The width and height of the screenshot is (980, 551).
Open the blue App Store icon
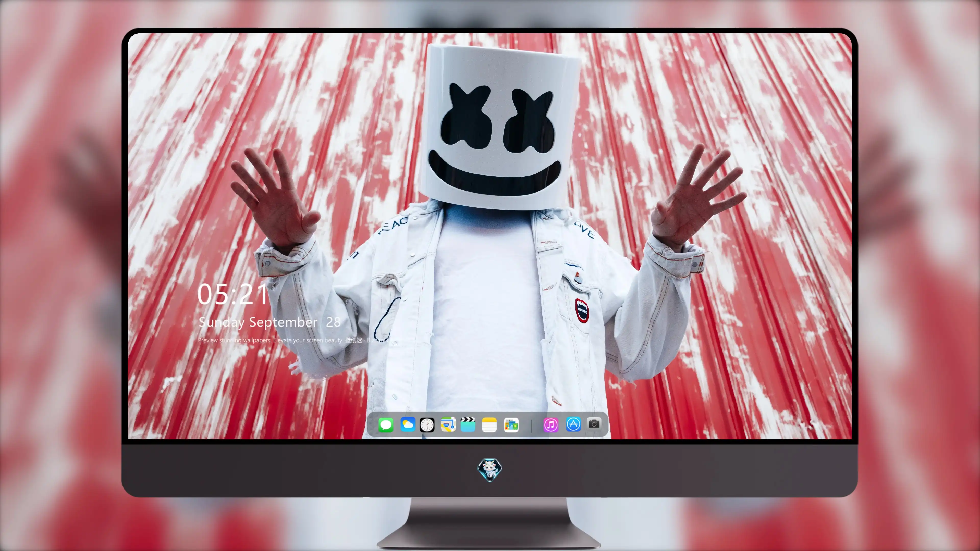tap(573, 424)
